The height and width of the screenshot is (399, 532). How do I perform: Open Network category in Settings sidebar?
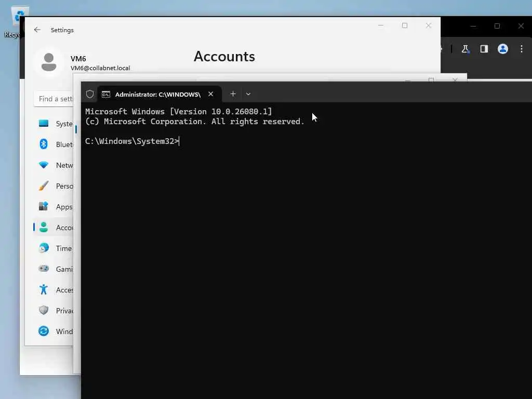click(x=55, y=165)
